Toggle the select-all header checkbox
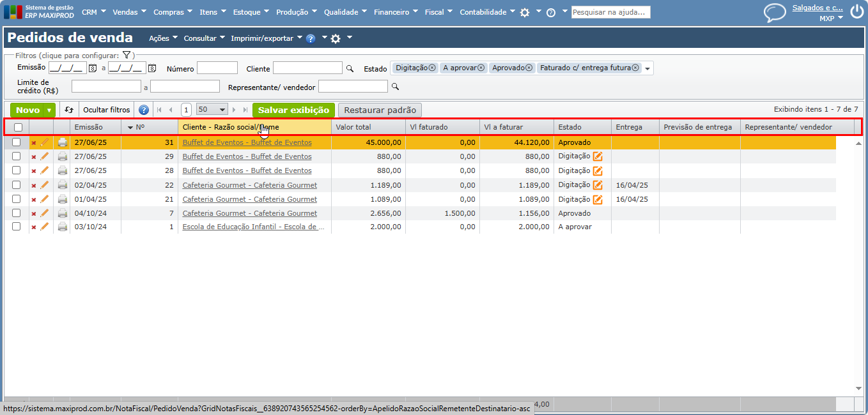Screen dimensions: 868x415 click(x=18, y=128)
